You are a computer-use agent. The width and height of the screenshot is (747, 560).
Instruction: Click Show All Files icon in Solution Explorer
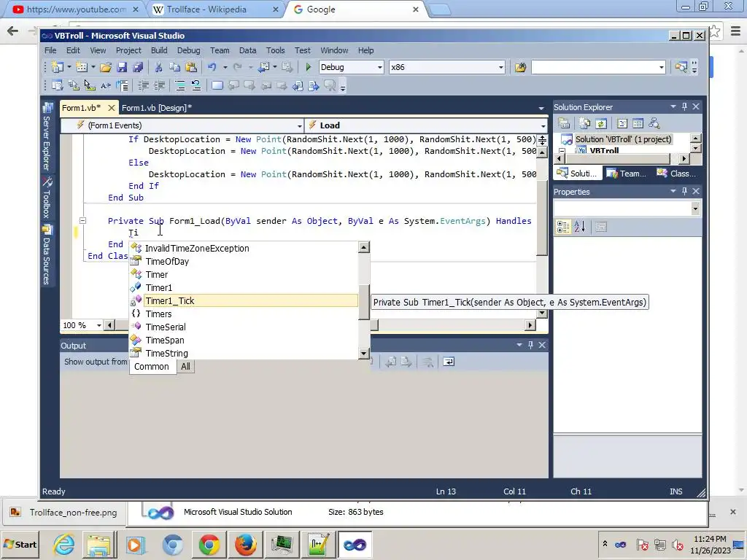585,123
